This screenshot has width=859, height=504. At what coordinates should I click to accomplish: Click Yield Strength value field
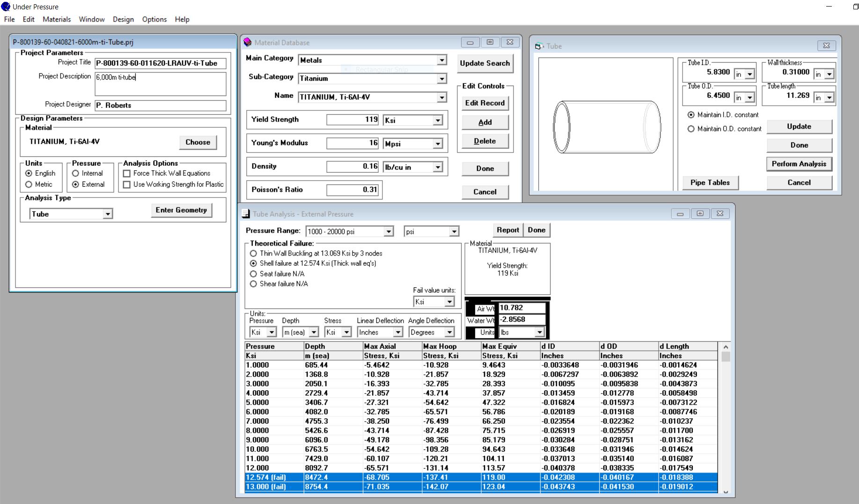click(352, 119)
